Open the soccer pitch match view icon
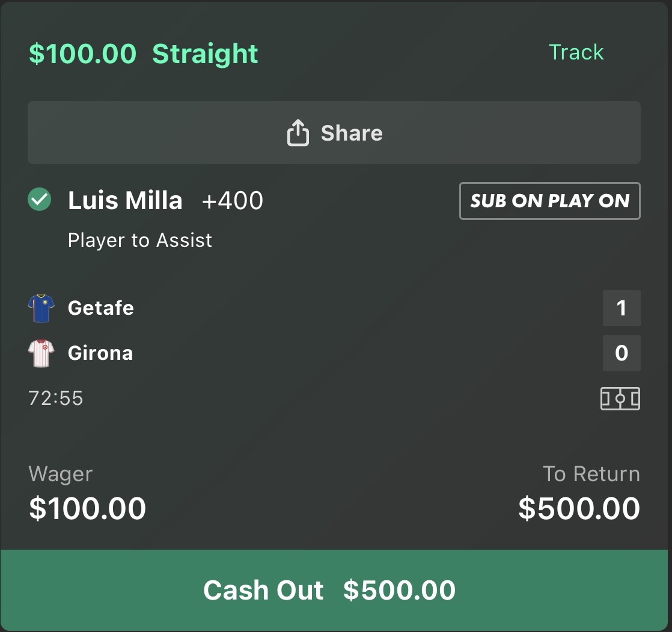The image size is (672, 632). click(x=620, y=398)
